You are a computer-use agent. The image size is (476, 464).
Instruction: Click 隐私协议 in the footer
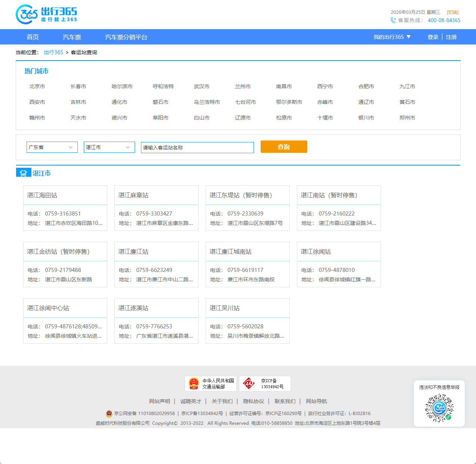point(254,401)
